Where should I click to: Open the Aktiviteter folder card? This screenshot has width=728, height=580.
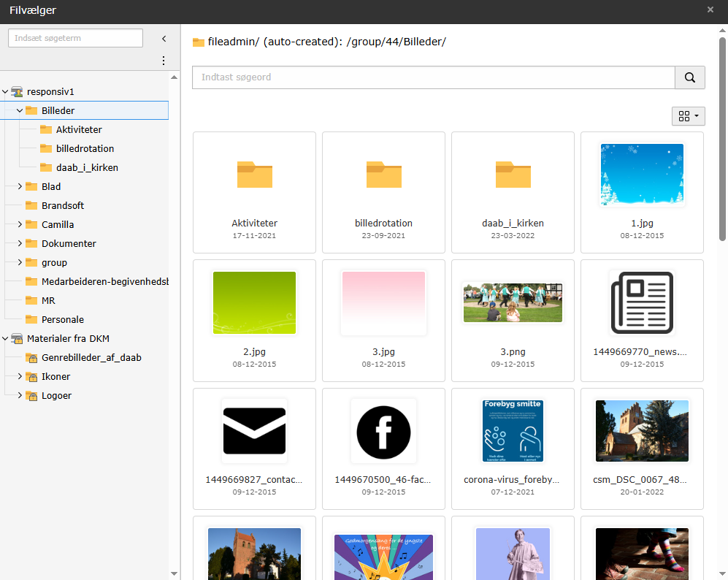pos(254,193)
